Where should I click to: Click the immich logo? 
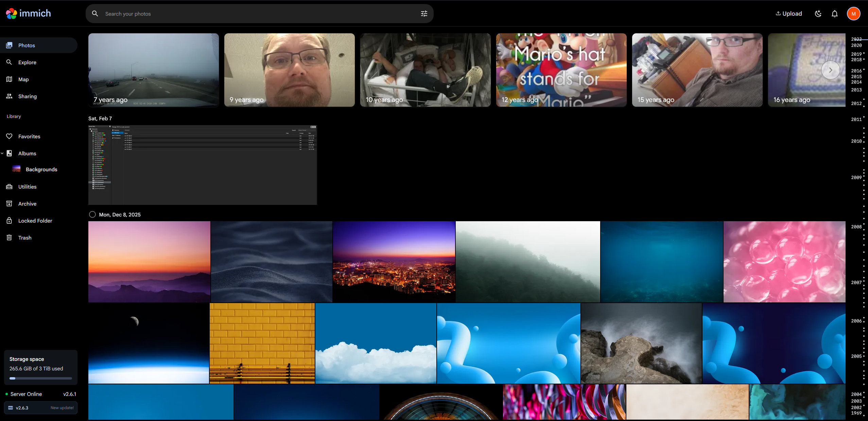[x=29, y=14]
